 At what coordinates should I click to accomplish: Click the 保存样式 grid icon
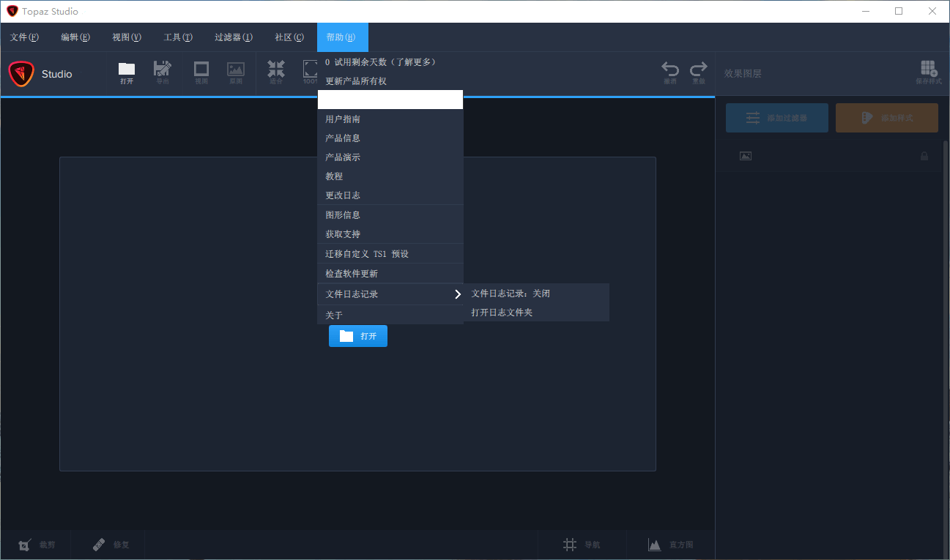(x=928, y=70)
